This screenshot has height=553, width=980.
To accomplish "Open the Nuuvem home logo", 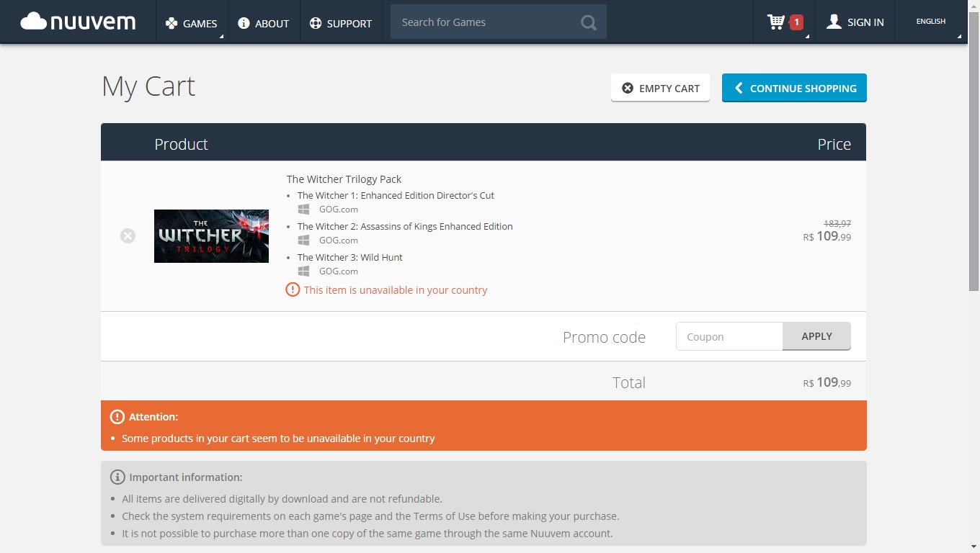I will pyautogui.click(x=78, y=22).
